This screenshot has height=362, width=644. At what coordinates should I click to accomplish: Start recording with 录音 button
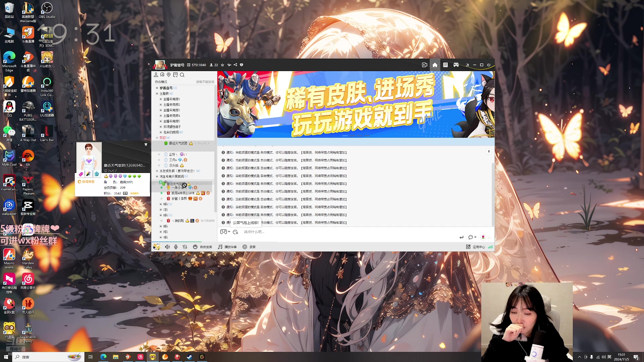(249, 247)
